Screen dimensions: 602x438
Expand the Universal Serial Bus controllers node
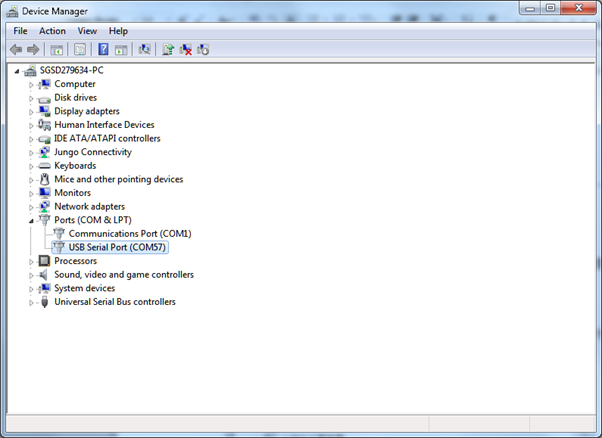pos(31,302)
